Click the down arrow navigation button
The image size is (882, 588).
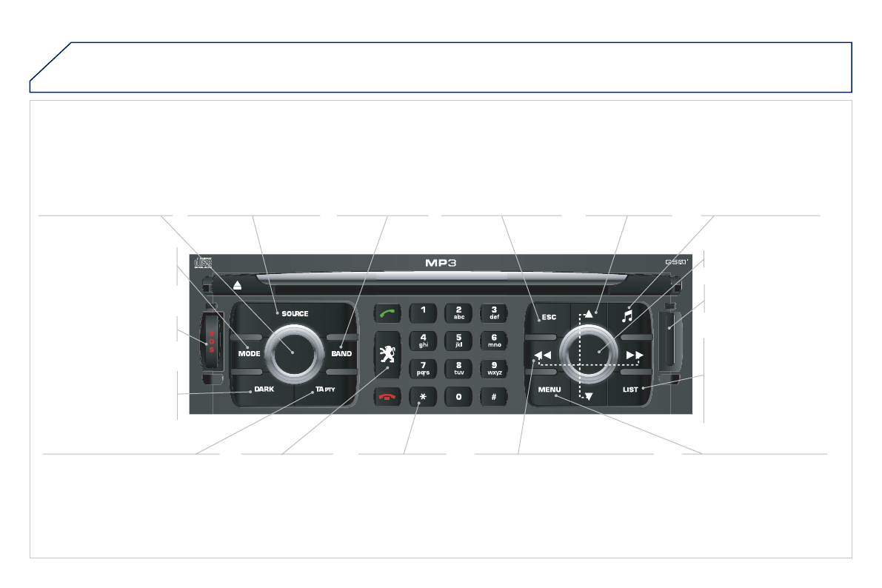(x=589, y=395)
